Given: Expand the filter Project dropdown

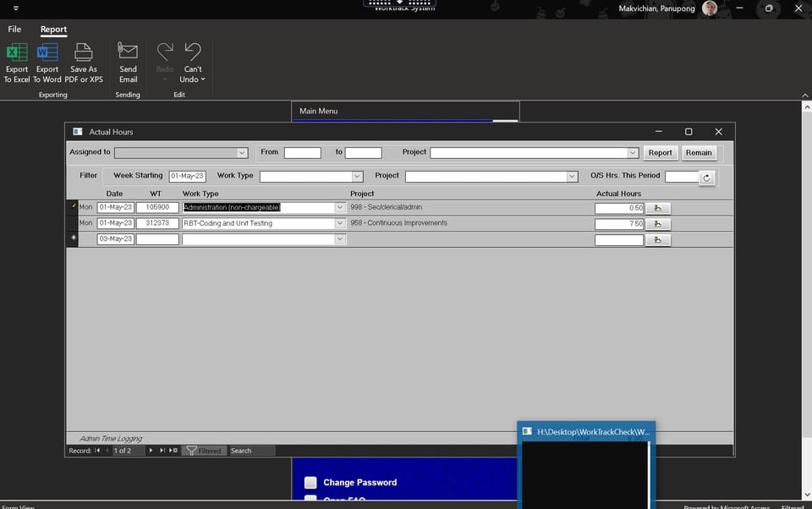Looking at the screenshot, I should 572,177.
